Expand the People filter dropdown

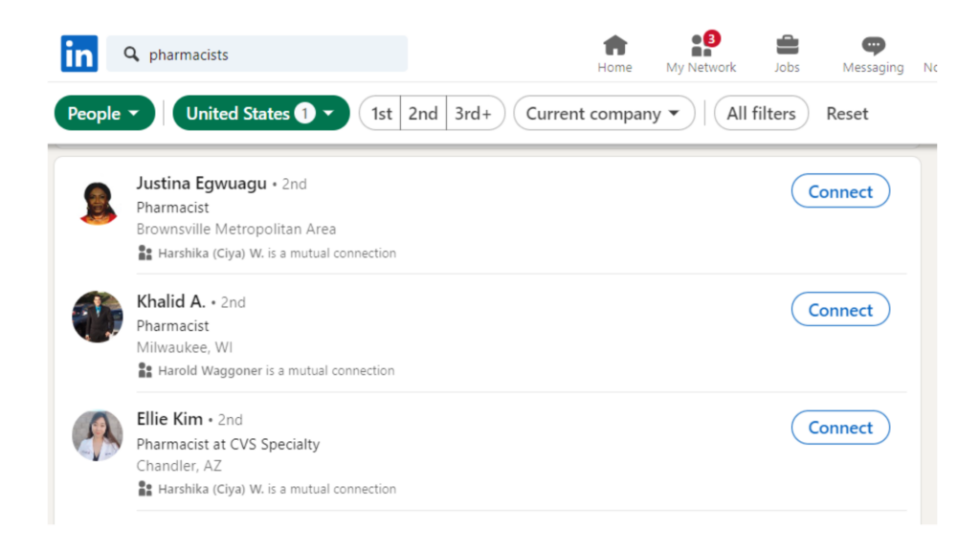[104, 114]
